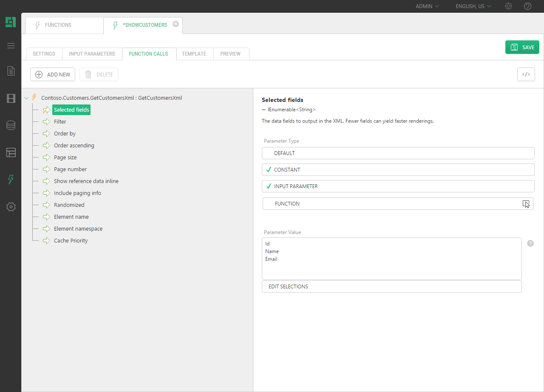Open the help icon in top bar
This screenshot has height=392, width=544.
527,6
